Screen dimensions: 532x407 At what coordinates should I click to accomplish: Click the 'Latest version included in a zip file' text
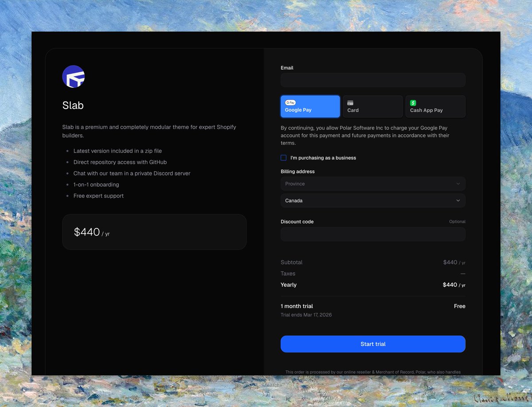[x=117, y=151]
